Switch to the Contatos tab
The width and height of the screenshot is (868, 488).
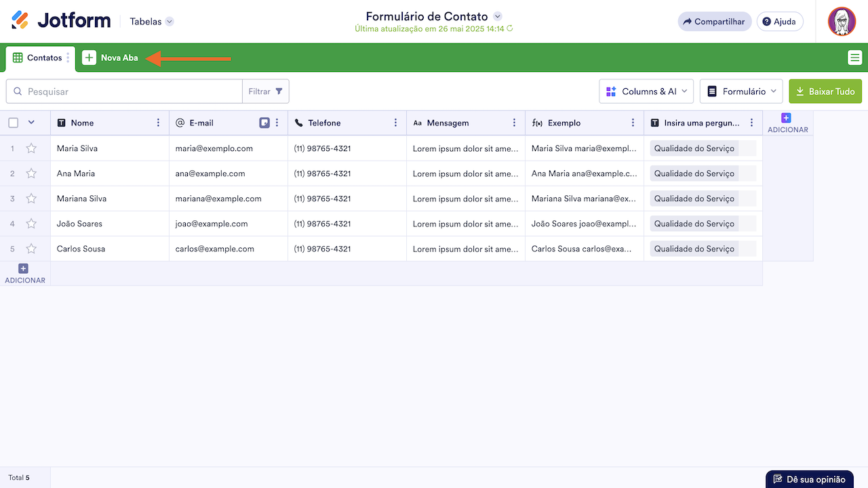tap(41, 58)
